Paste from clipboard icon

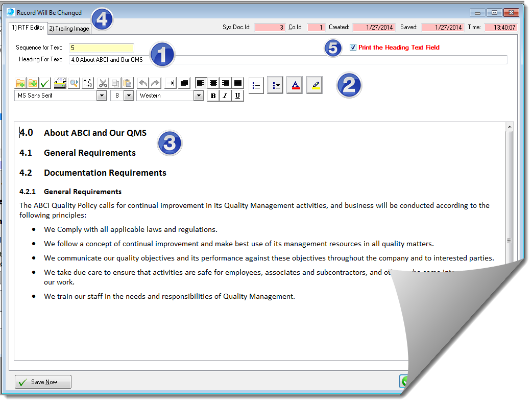click(128, 83)
